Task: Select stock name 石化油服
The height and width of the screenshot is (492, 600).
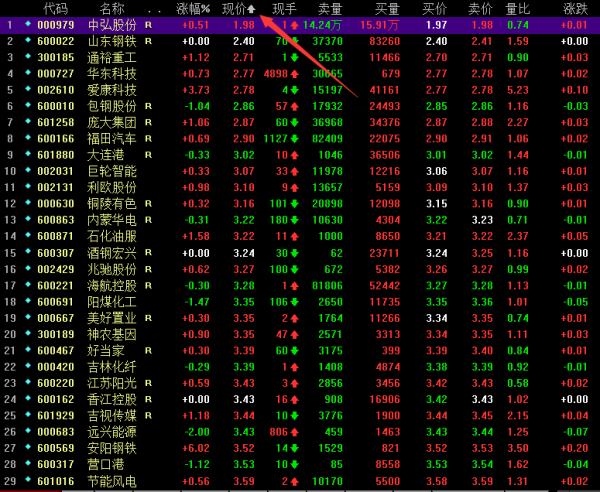Action: 112,236
